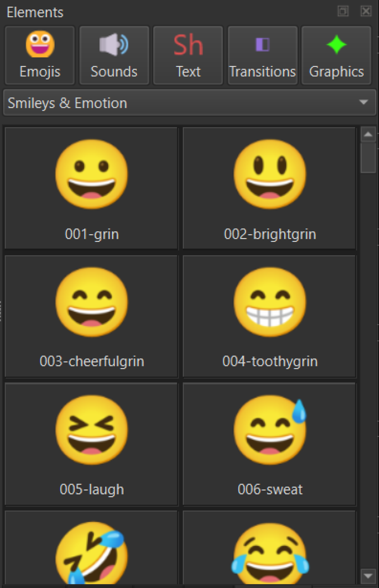
Task: Switch to the Sounds elements tab
Action: point(114,55)
